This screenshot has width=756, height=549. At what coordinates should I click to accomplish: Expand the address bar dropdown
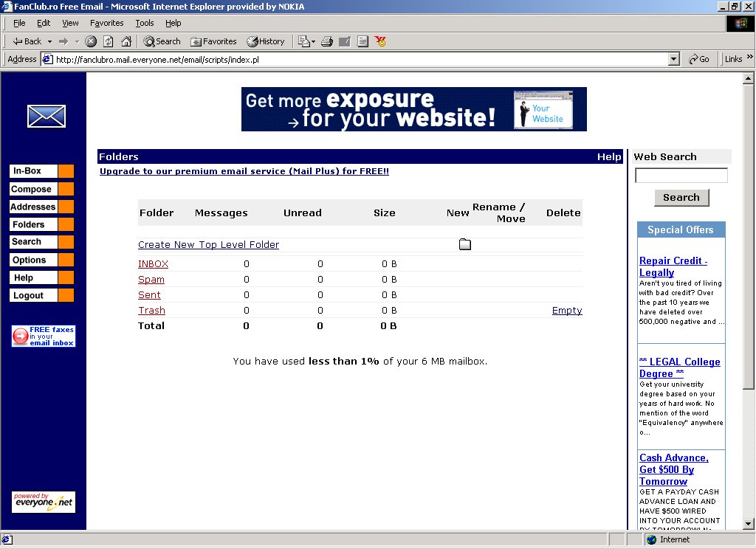pos(674,59)
